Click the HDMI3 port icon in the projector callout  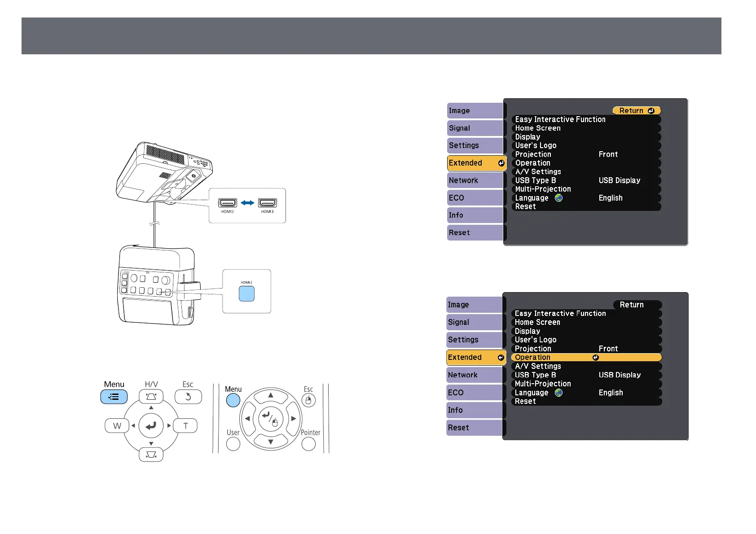tap(268, 203)
